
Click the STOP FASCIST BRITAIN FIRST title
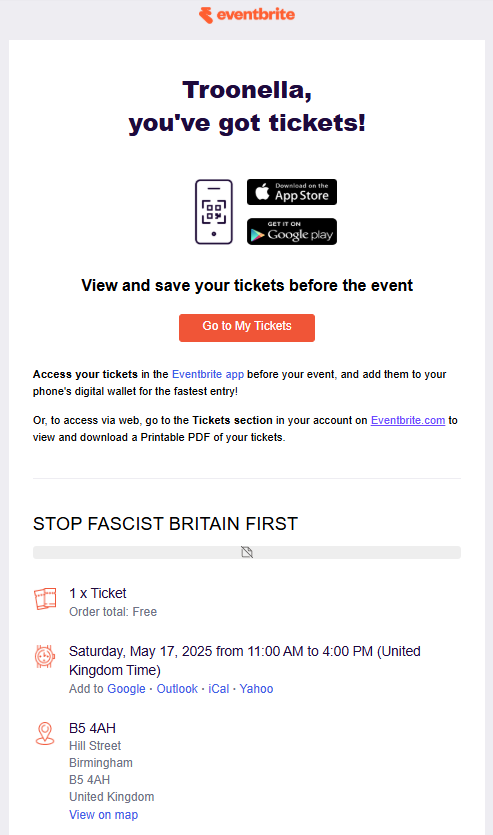[x=165, y=524]
